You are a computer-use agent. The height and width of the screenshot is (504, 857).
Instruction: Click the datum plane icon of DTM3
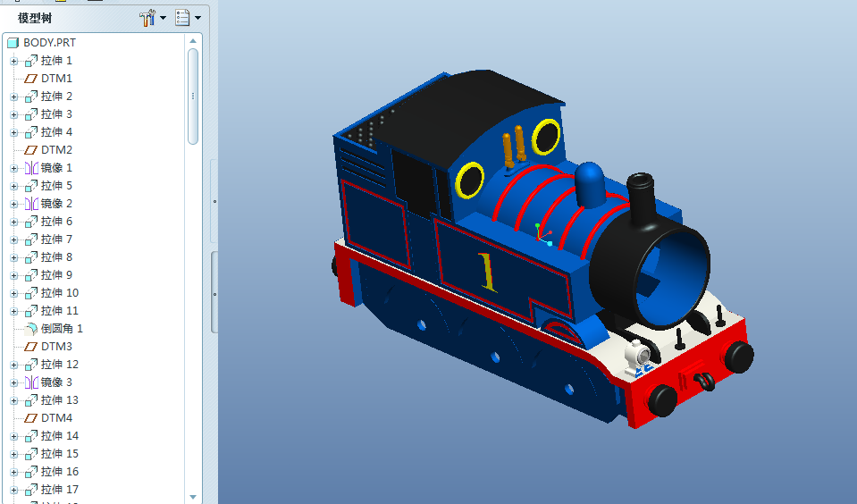(31, 347)
